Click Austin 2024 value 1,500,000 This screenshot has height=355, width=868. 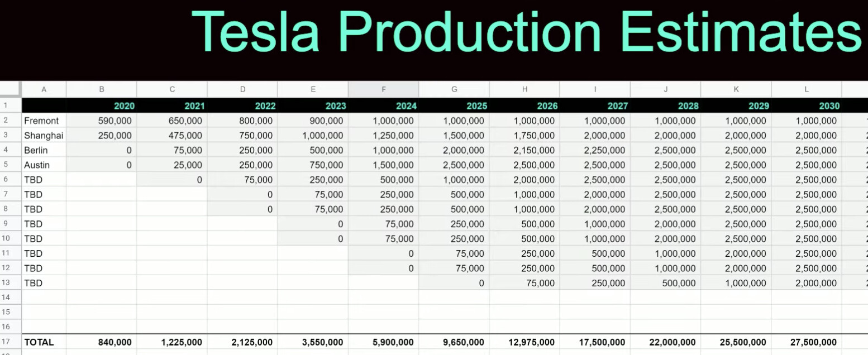[x=383, y=165]
